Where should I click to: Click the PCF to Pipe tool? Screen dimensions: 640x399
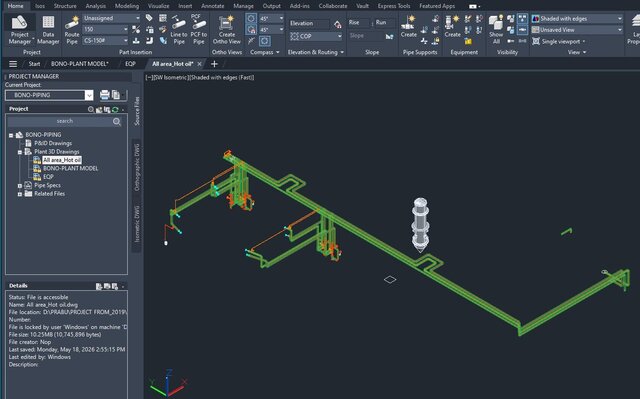pyautogui.click(x=199, y=29)
